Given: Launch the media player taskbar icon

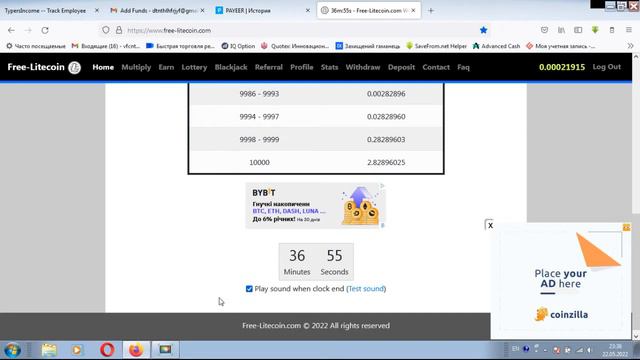Looking at the screenshot, I should click(77, 350).
